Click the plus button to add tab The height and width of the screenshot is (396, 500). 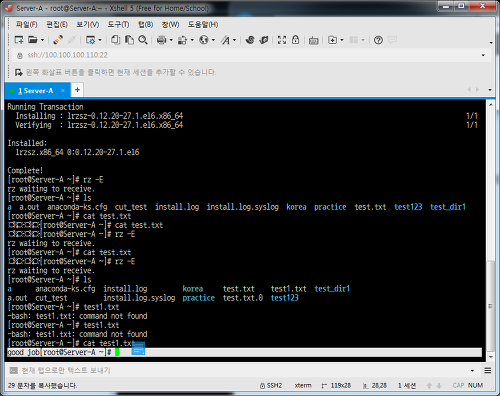coord(77,90)
